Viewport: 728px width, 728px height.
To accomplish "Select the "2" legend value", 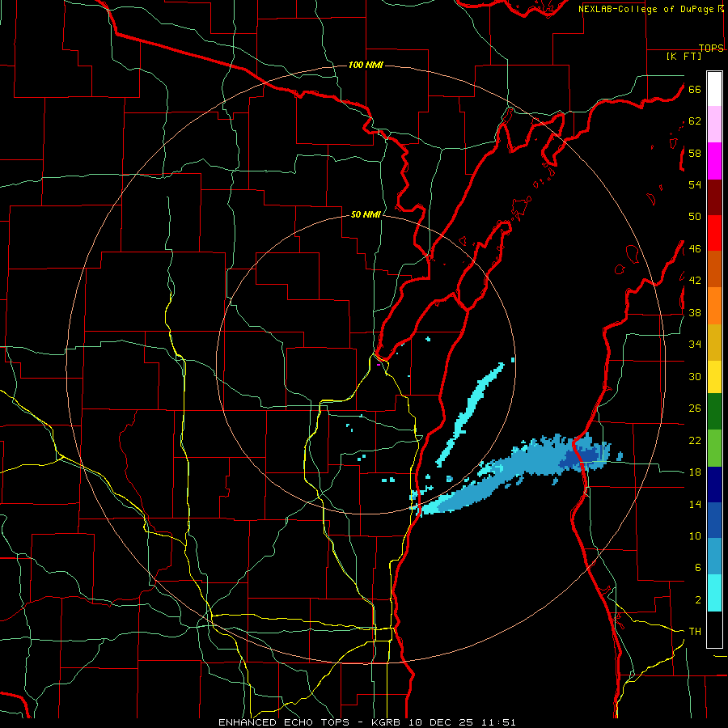I will [x=697, y=600].
